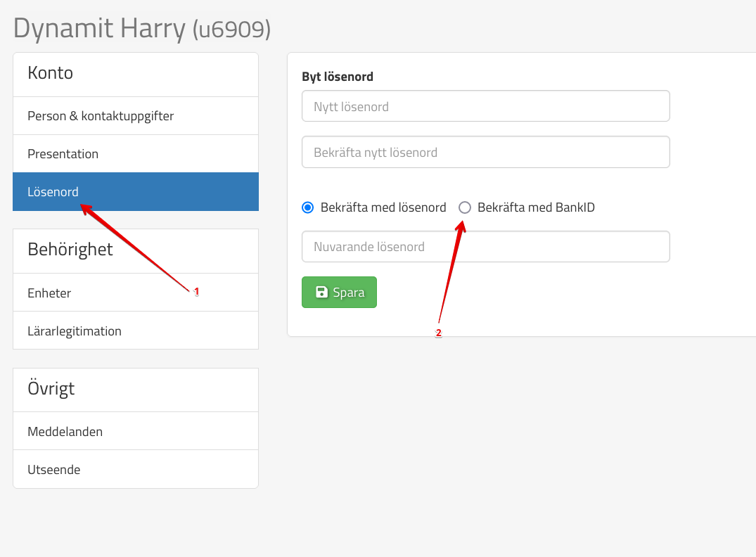Select Bekräfta med lösenord radio button

click(307, 207)
